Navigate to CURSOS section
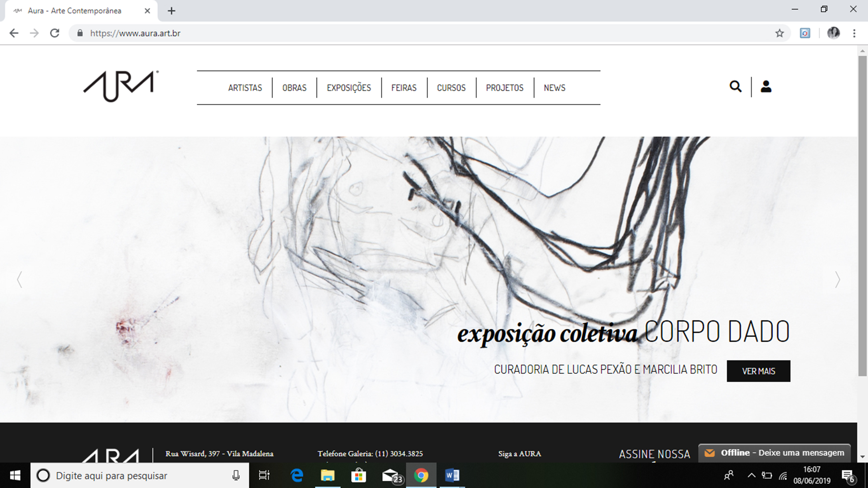Image resolution: width=868 pixels, height=488 pixels. 451,88
